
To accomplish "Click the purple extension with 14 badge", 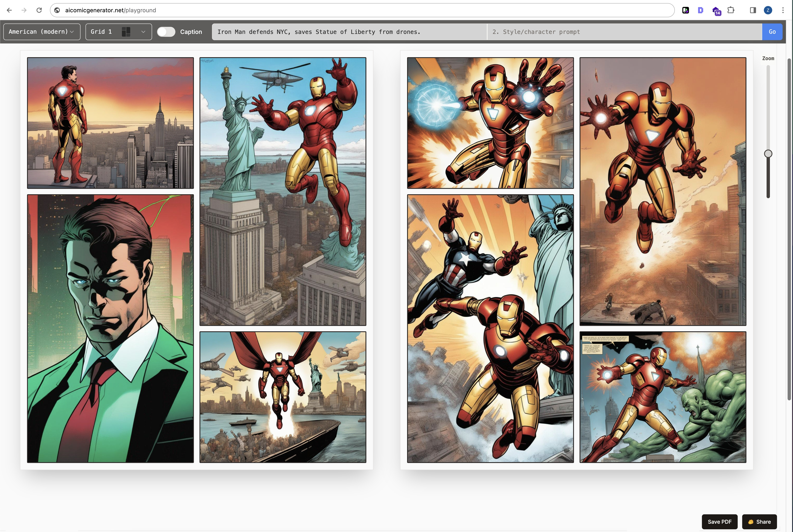I will [716, 11].
